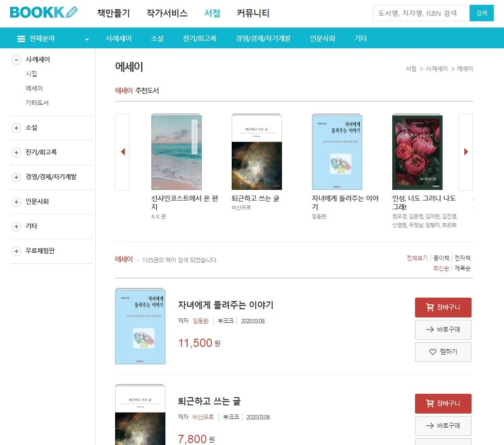Click 바로구매 for 자녀에게 들려주는 이야기
The width and height of the screenshot is (504, 445).
tap(443, 330)
